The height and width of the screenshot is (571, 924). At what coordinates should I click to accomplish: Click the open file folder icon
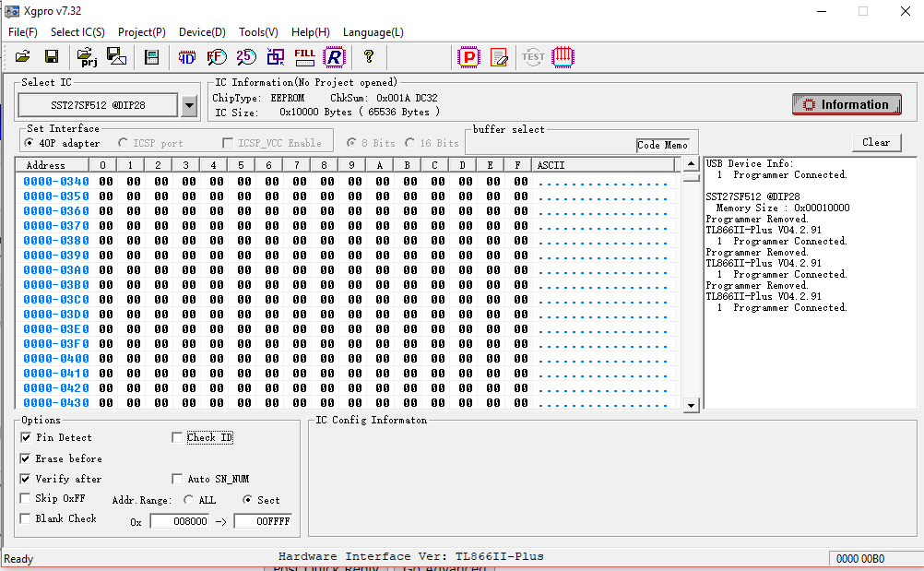click(23, 57)
